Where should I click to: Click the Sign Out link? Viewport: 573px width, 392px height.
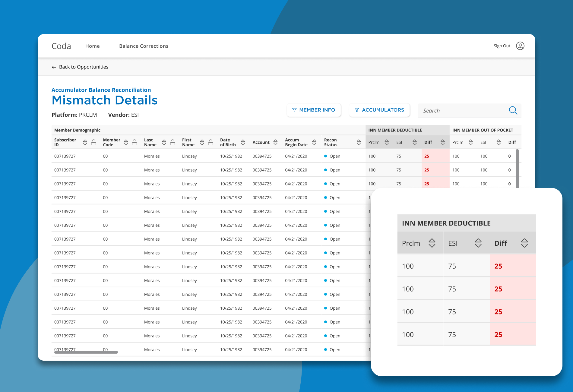pyautogui.click(x=502, y=46)
